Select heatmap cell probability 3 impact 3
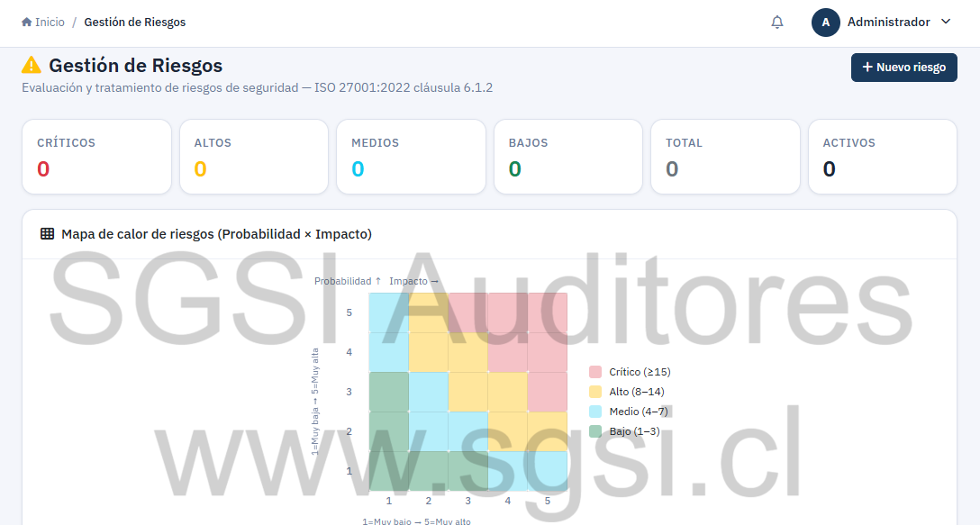This screenshot has height=525, width=980. 468,392
